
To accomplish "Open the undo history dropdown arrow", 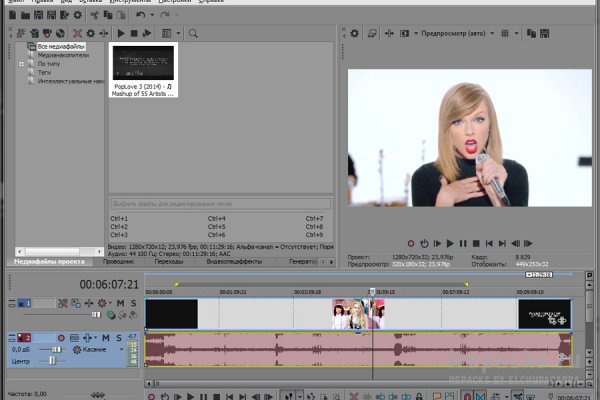I will click(152, 15).
